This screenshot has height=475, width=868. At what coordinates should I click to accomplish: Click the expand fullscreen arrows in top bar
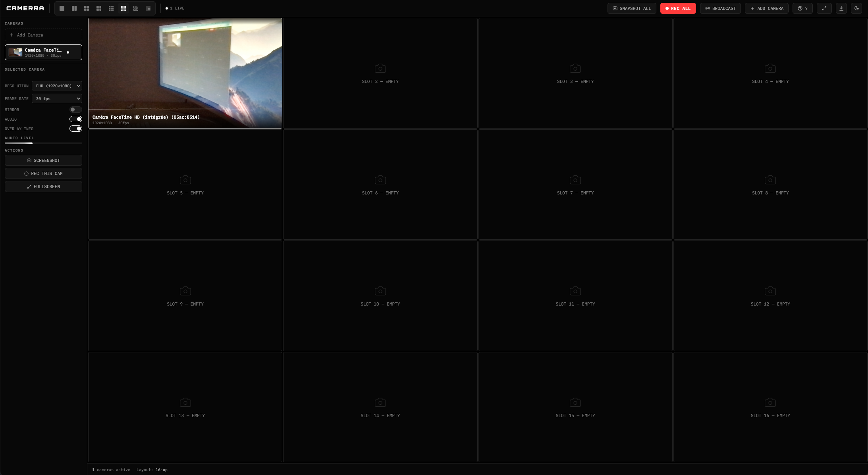824,8
